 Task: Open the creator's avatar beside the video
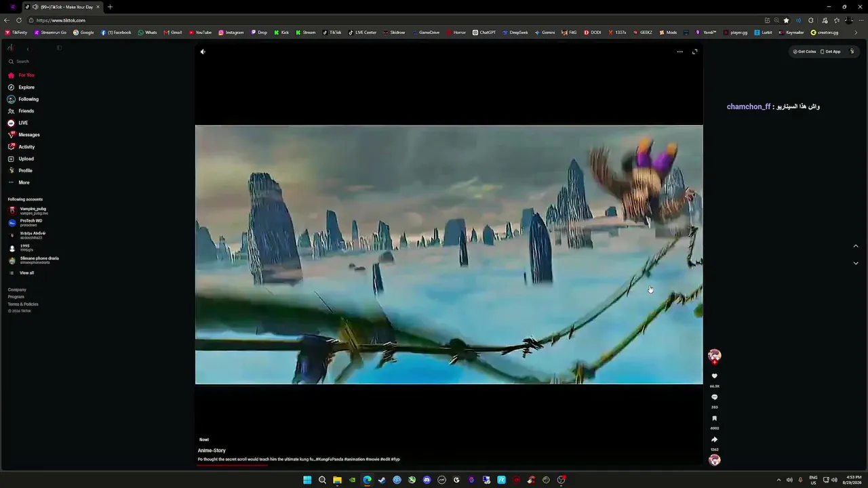[714, 355]
